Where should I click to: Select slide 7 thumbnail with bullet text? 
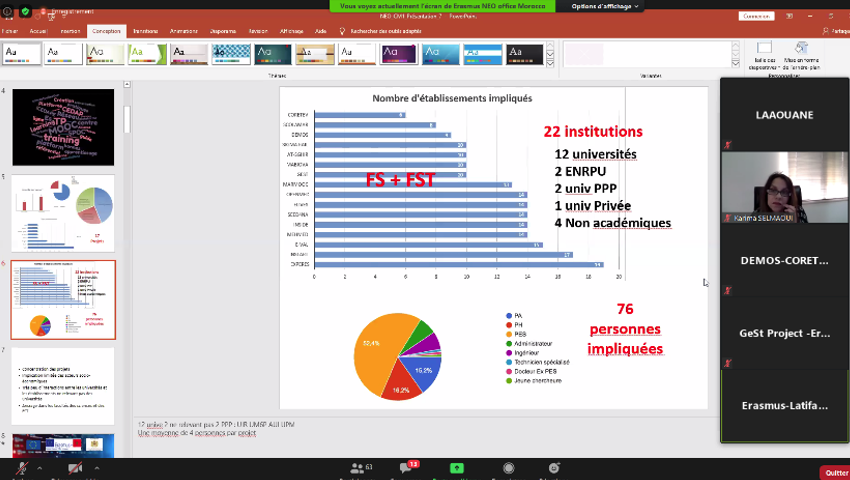(x=63, y=385)
